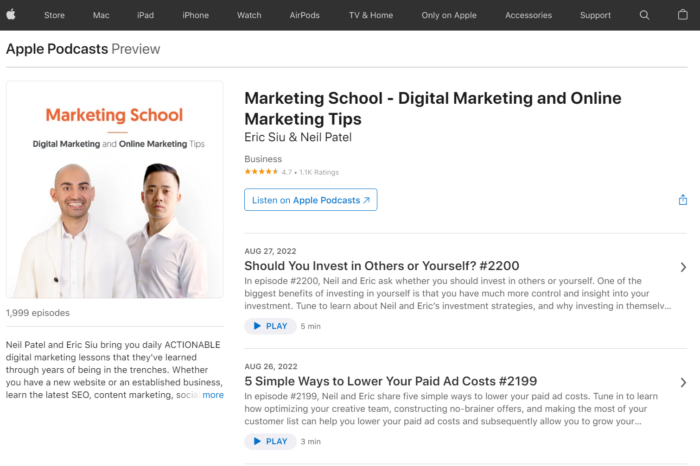This screenshot has width=700, height=466.
Task: Open the Only on Apple menu item
Action: click(449, 15)
